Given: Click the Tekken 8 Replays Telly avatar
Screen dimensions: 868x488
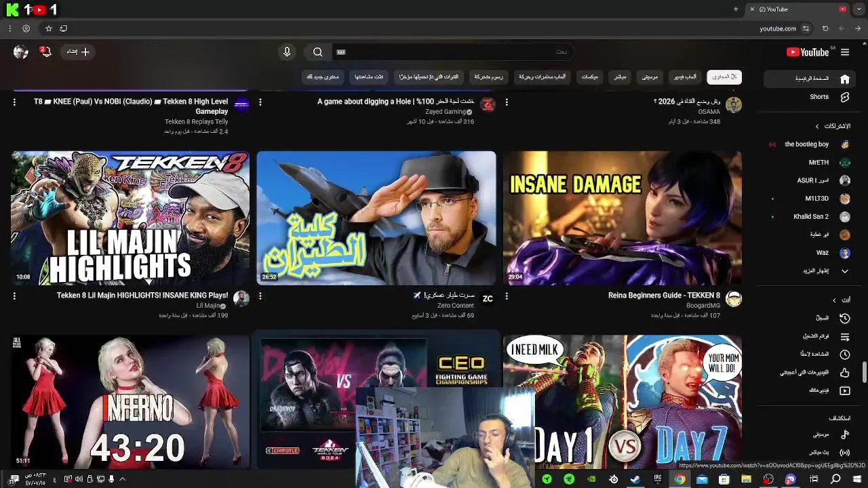Looking at the screenshot, I should 241,104.
